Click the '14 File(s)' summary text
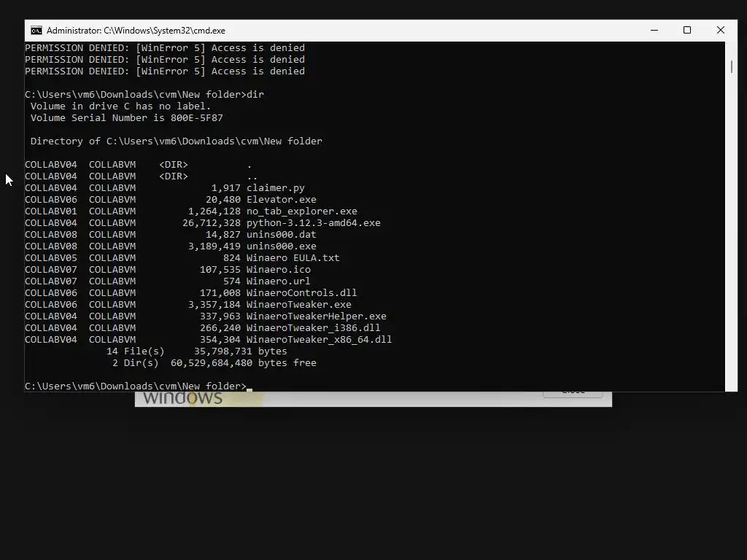Screen dimensions: 747x560 tap(135, 351)
